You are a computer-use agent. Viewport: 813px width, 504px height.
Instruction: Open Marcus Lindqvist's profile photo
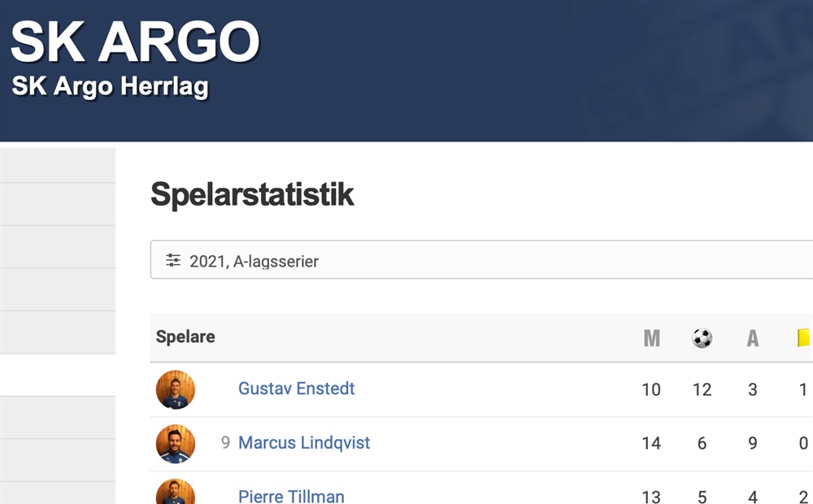point(176,443)
